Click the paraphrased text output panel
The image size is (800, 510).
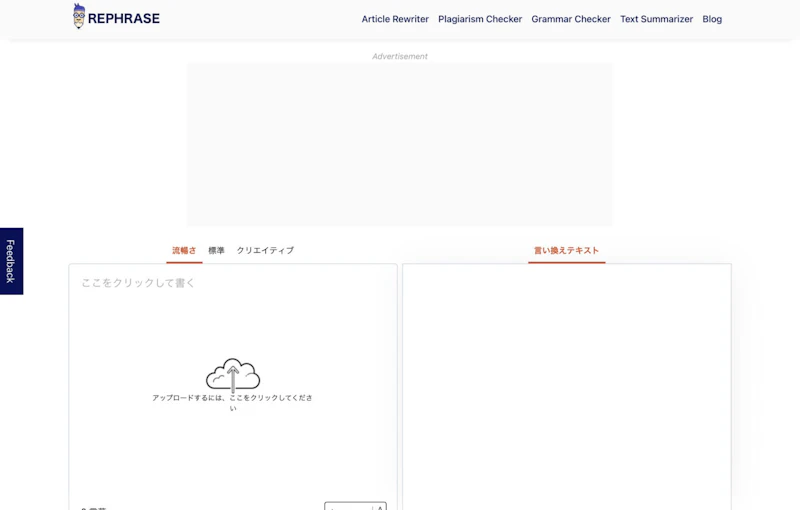coord(567,387)
